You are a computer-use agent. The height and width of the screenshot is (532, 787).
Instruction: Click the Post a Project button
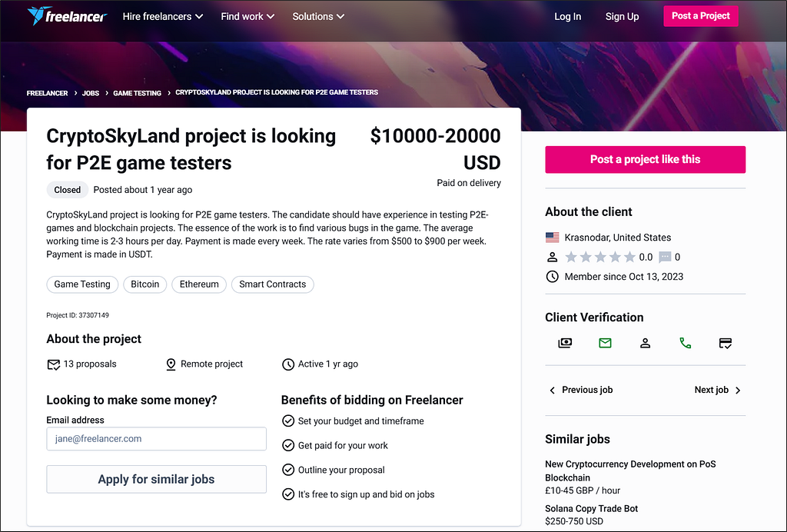[x=701, y=16]
